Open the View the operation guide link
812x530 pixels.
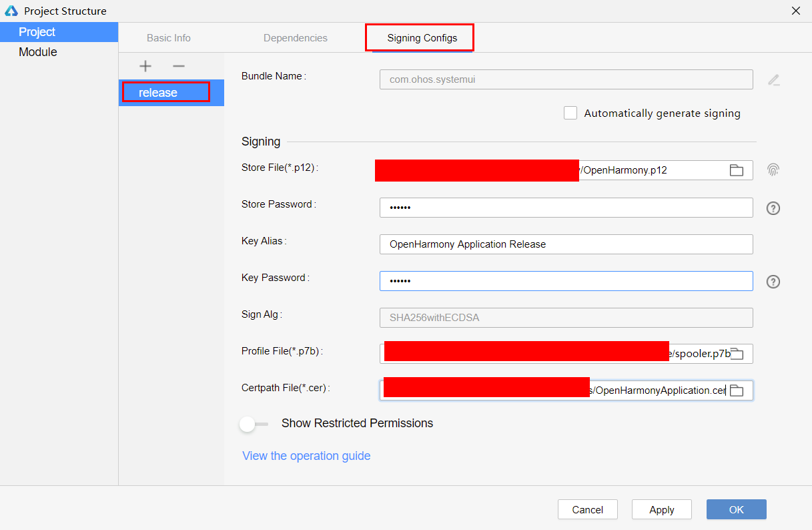pyautogui.click(x=306, y=456)
